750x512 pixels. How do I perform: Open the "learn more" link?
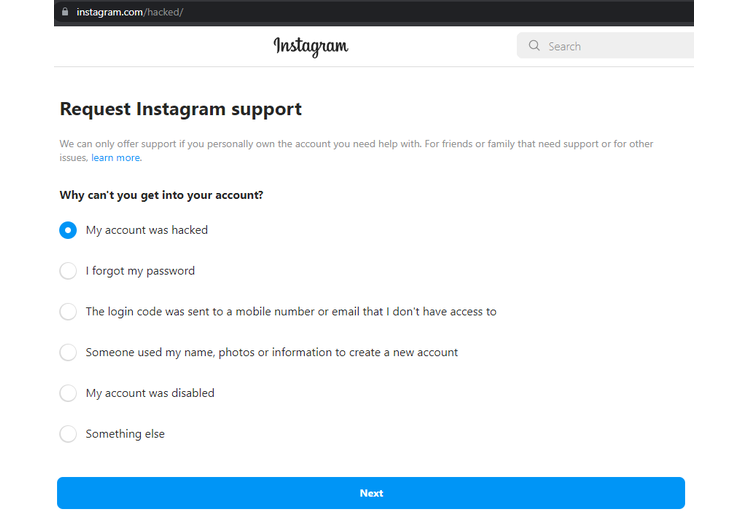pyautogui.click(x=116, y=158)
